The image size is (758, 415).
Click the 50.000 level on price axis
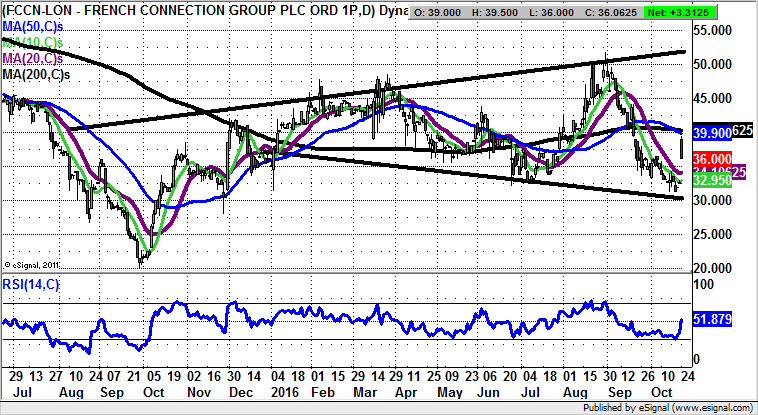point(711,65)
